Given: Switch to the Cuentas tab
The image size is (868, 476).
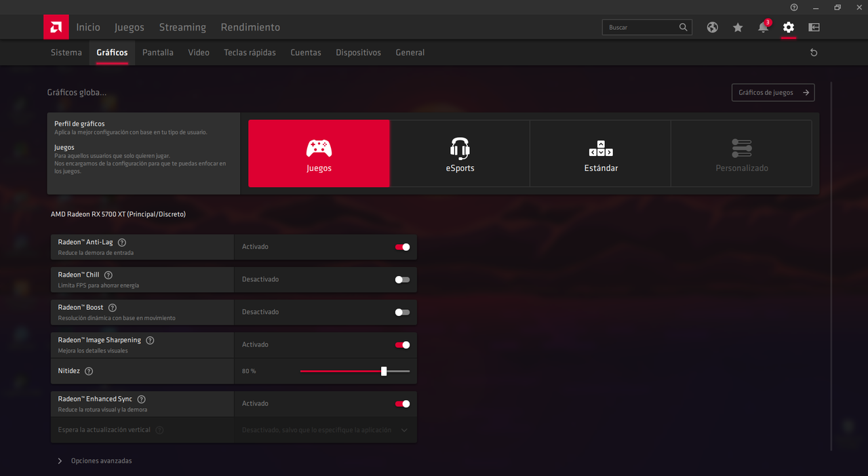Looking at the screenshot, I should click(306, 52).
